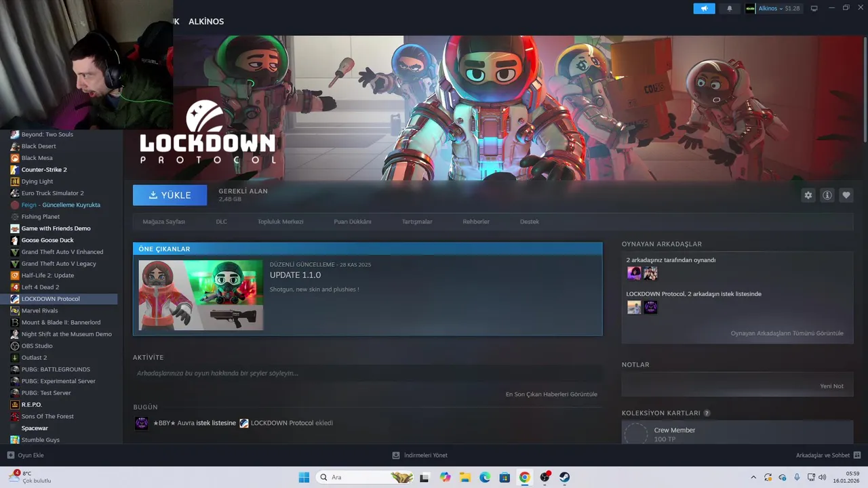Image resolution: width=868 pixels, height=488 pixels.
Task: Open İndirmeleri Yönet downloads manager
Action: [420, 455]
